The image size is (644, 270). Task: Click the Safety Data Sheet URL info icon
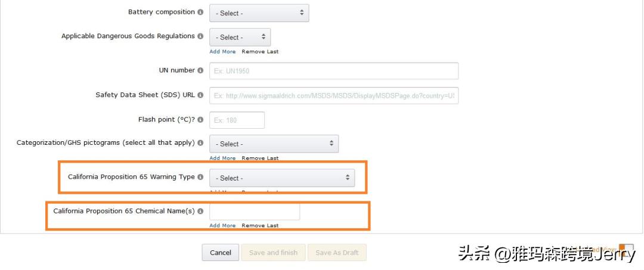200,95
